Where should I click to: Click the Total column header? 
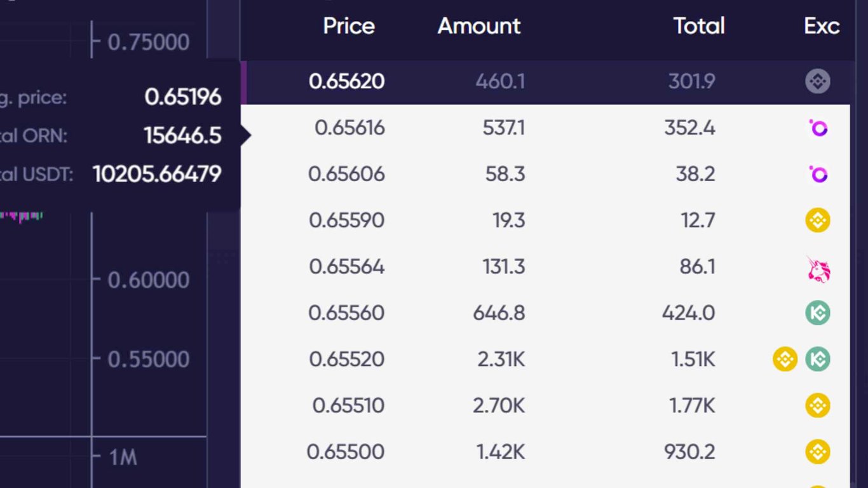click(699, 26)
